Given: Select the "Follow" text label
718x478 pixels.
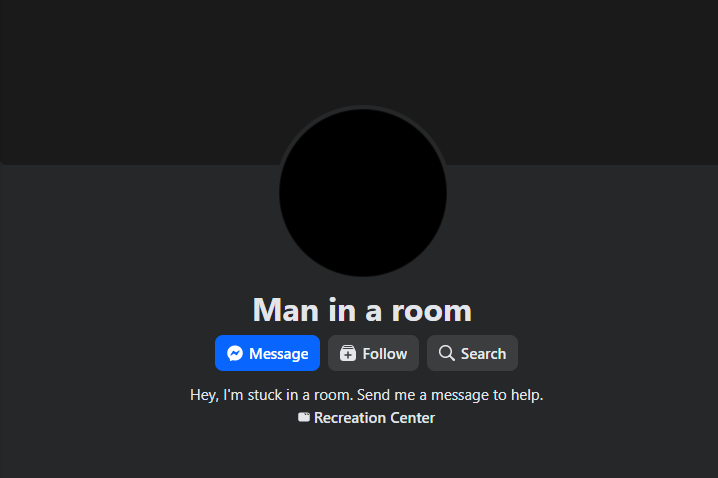Looking at the screenshot, I should coord(385,354).
